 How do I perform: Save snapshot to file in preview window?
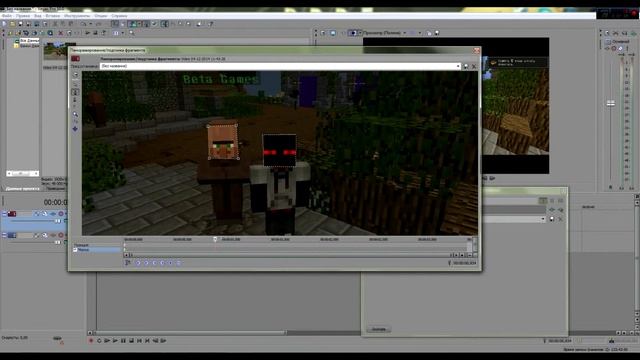[x=437, y=33]
